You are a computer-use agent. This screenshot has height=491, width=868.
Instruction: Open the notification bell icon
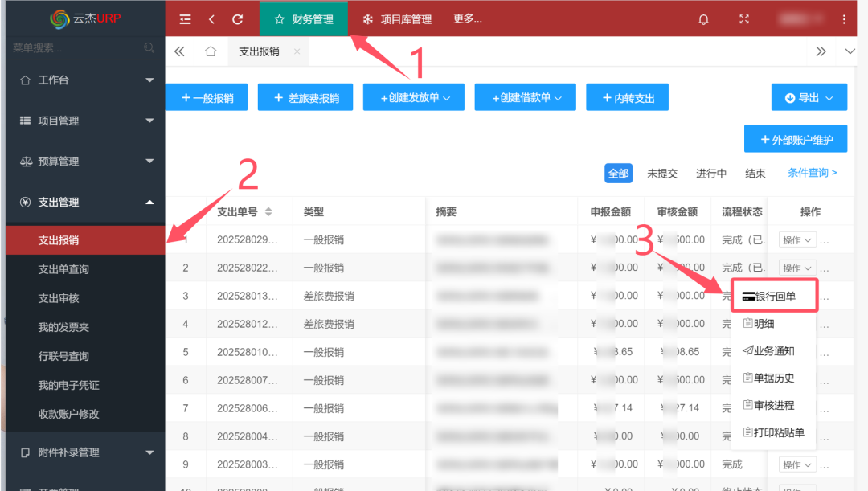point(704,19)
